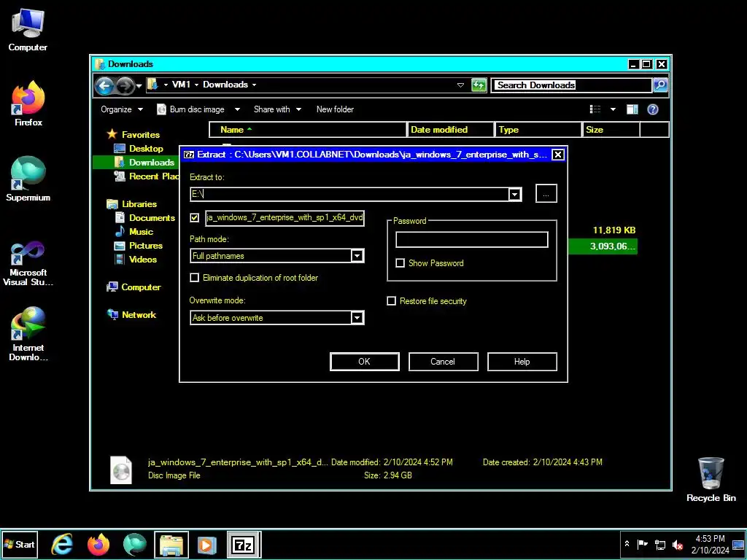Open Microsoft Visual Studio desktop shortcut
The image size is (747, 560).
click(28, 263)
